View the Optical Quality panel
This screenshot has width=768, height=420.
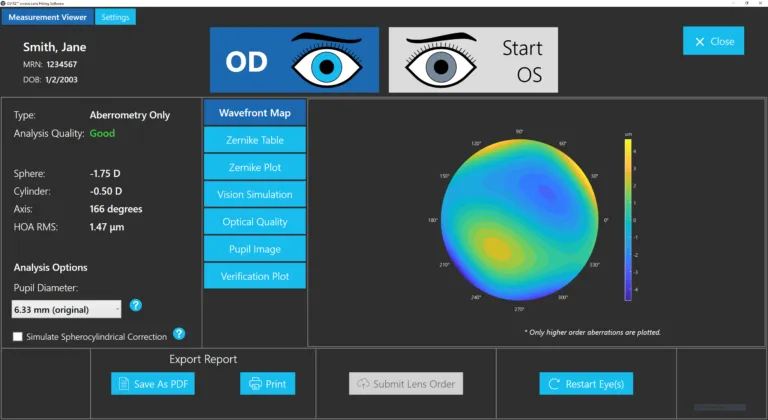(255, 221)
